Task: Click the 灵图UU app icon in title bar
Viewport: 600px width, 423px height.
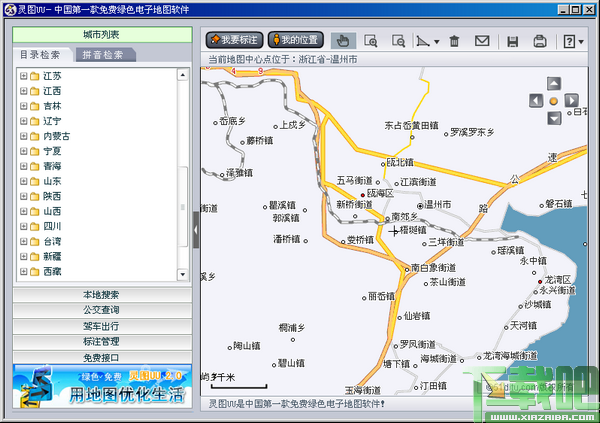Action: point(10,9)
